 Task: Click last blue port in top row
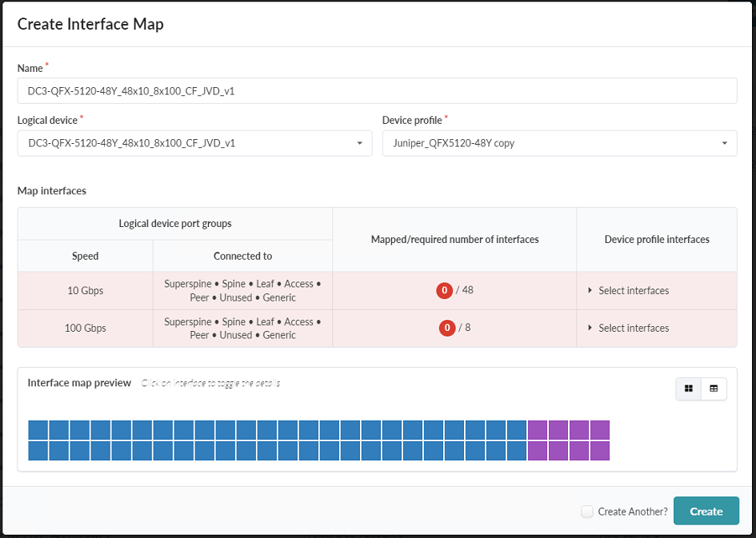coord(516,430)
